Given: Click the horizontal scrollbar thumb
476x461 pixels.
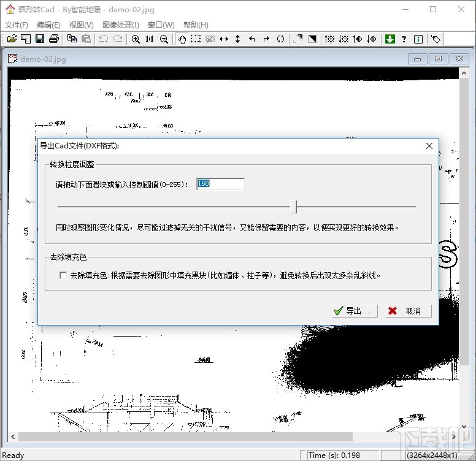Looking at the screenshot, I should pyautogui.click(x=185, y=436).
